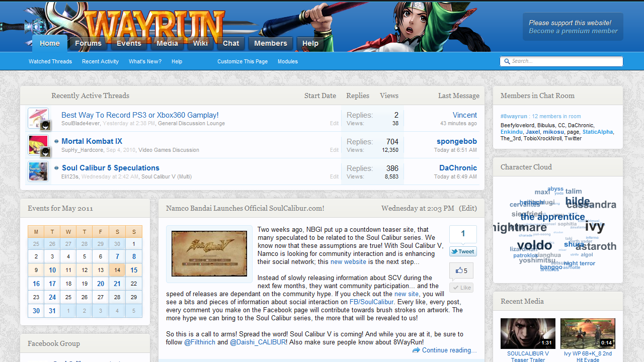Open the Home tab
Image resolution: width=644 pixels, height=362 pixels.
point(50,43)
